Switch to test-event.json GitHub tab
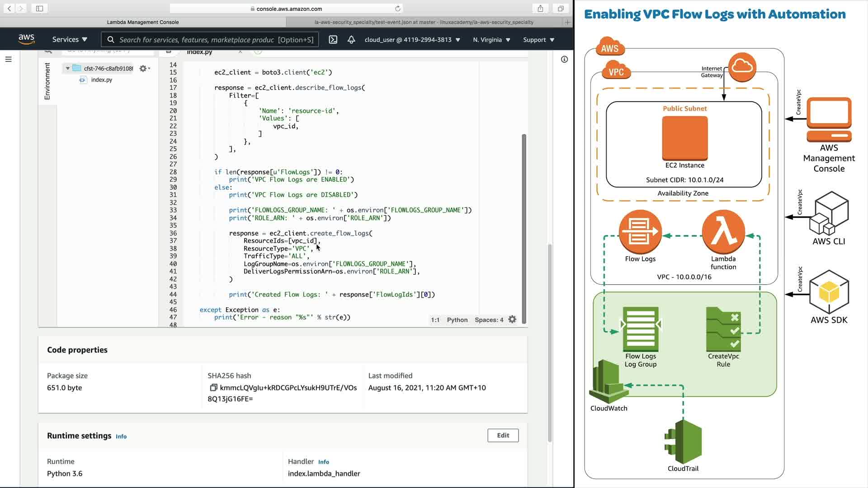This screenshot has width=868, height=488. [424, 22]
